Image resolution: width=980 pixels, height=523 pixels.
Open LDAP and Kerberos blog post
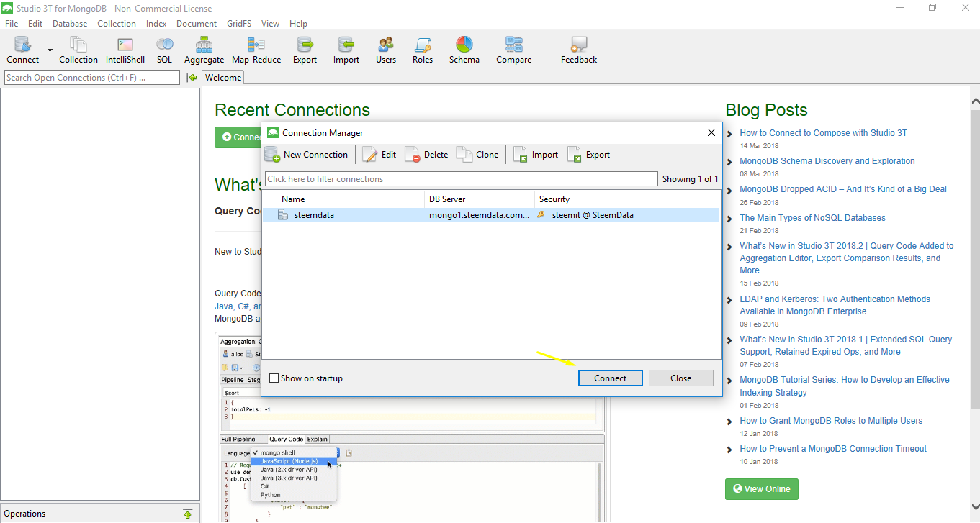pos(835,305)
